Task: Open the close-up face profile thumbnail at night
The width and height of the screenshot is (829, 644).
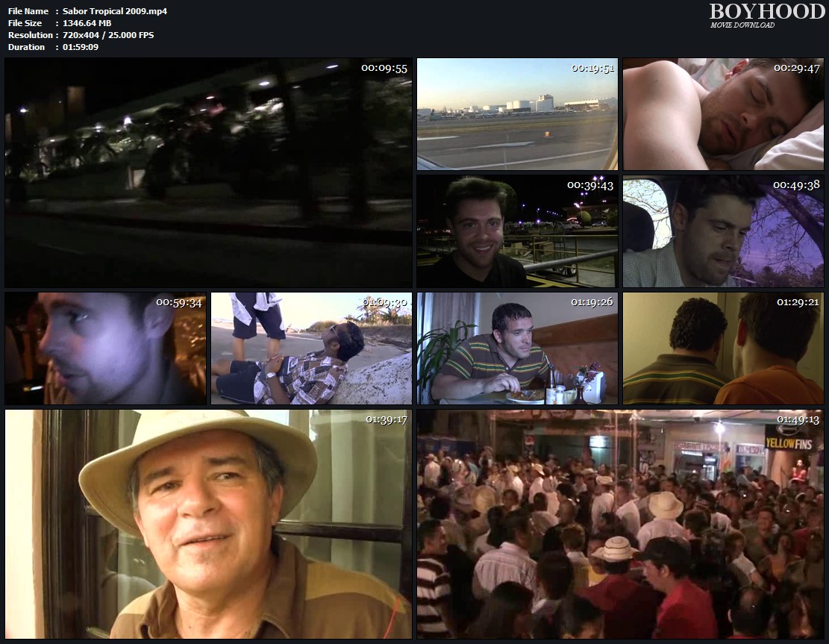Action: coord(105,348)
